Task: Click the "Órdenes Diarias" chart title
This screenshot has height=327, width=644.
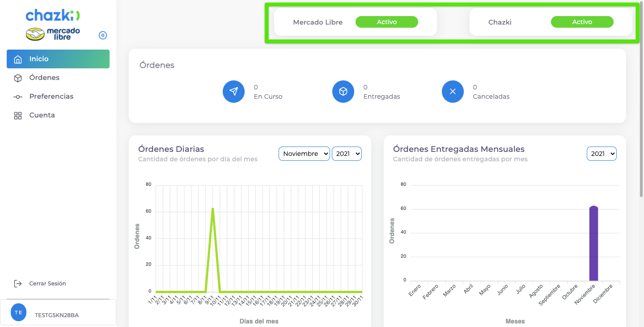Action: [x=171, y=149]
